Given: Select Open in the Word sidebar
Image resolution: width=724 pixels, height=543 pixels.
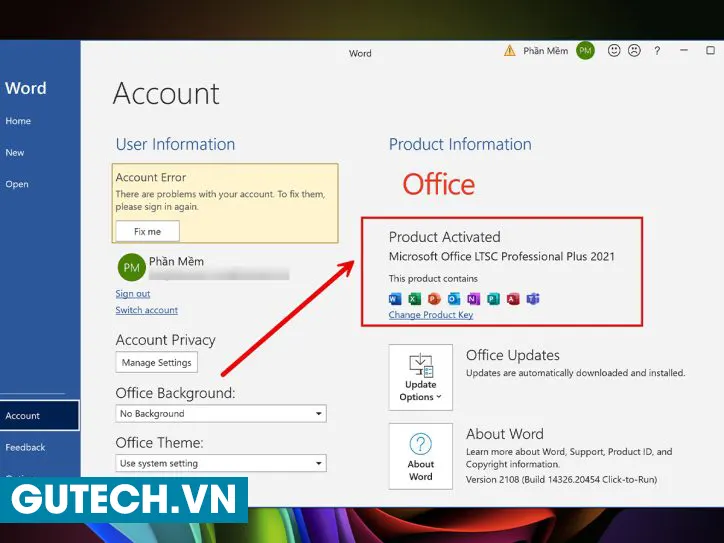Looking at the screenshot, I should tap(17, 184).
